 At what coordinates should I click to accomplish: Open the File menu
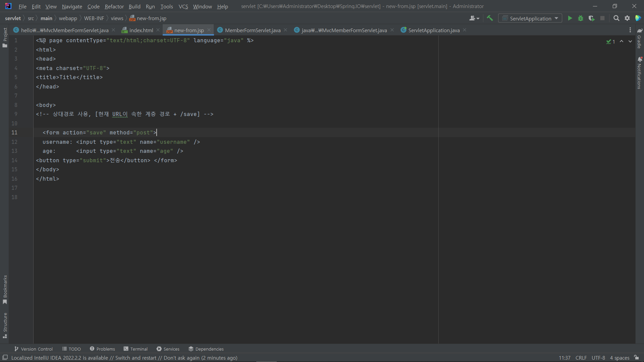(22, 6)
